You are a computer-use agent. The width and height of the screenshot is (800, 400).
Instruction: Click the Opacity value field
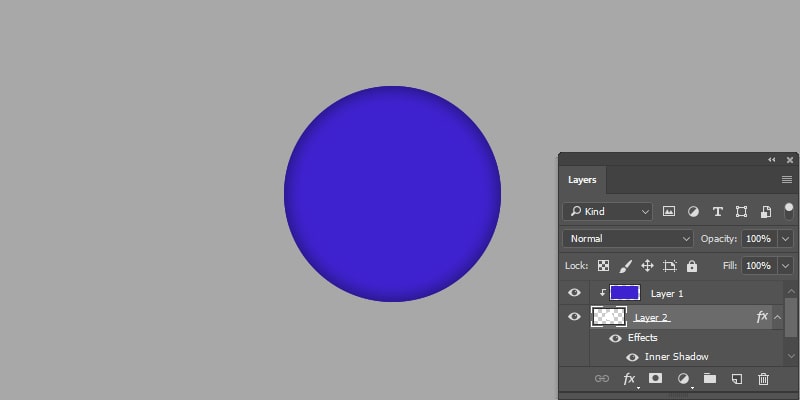coord(759,238)
